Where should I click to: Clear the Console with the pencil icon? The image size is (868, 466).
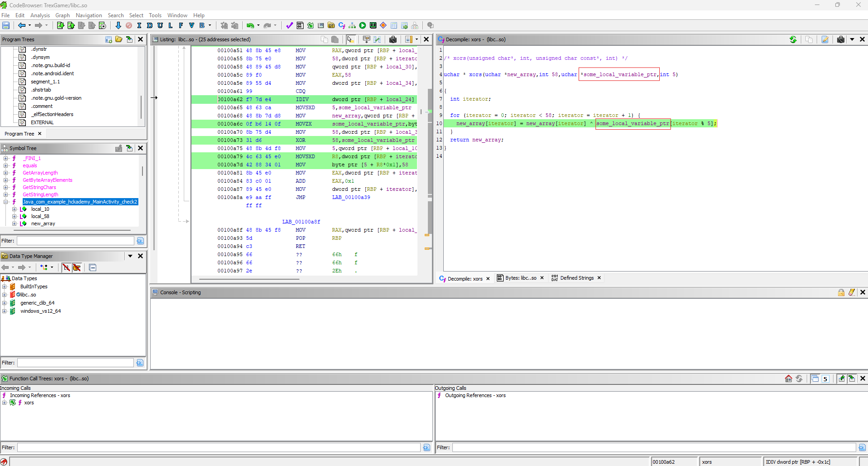pyautogui.click(x=852, y=292)
